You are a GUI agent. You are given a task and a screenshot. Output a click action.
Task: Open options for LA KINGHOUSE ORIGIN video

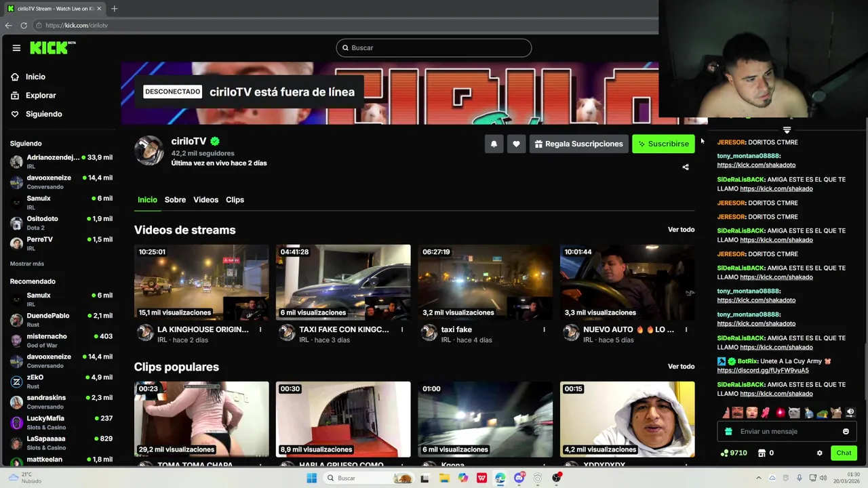tap(260, 330)
